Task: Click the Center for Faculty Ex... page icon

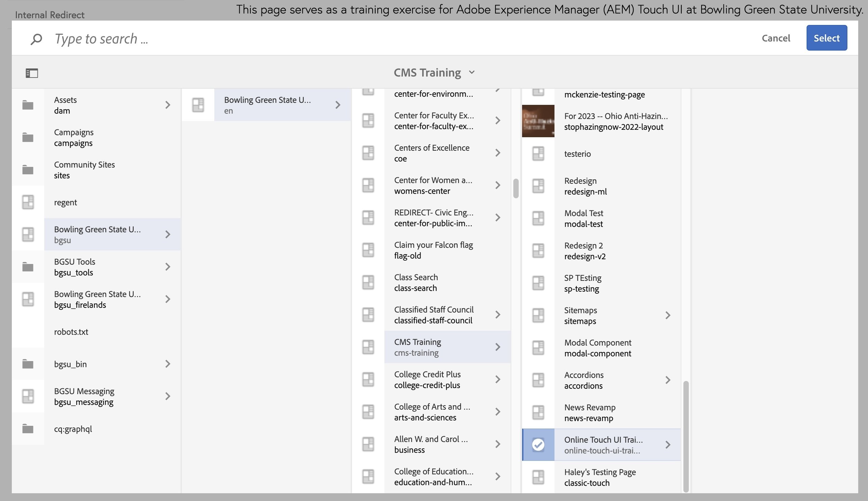Action: (x=368, y=120)
